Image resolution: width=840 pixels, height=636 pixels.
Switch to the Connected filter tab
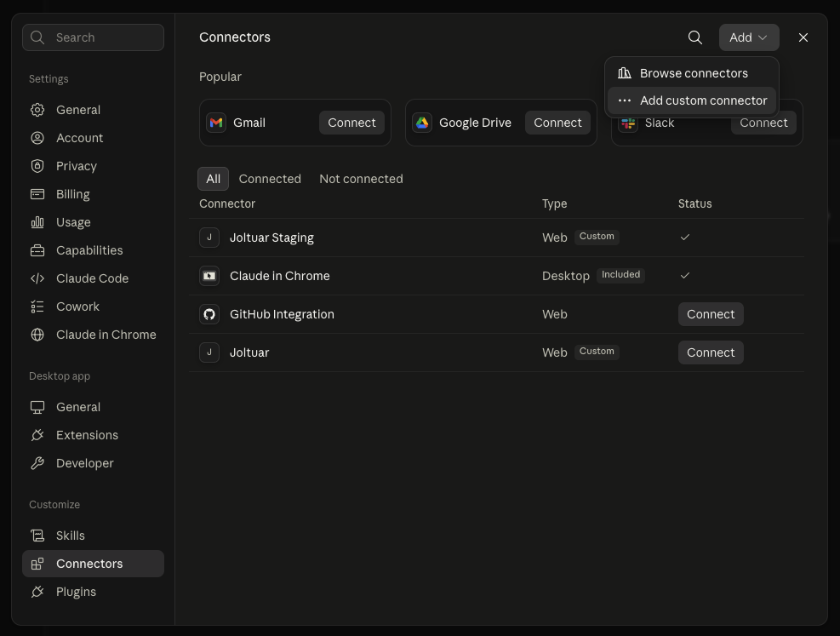tap(270, 179)
